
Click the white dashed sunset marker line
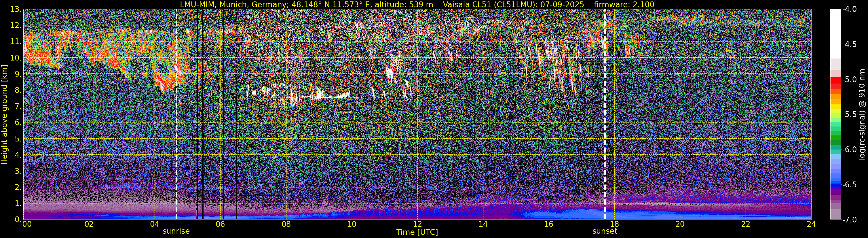tap(605, 114)
